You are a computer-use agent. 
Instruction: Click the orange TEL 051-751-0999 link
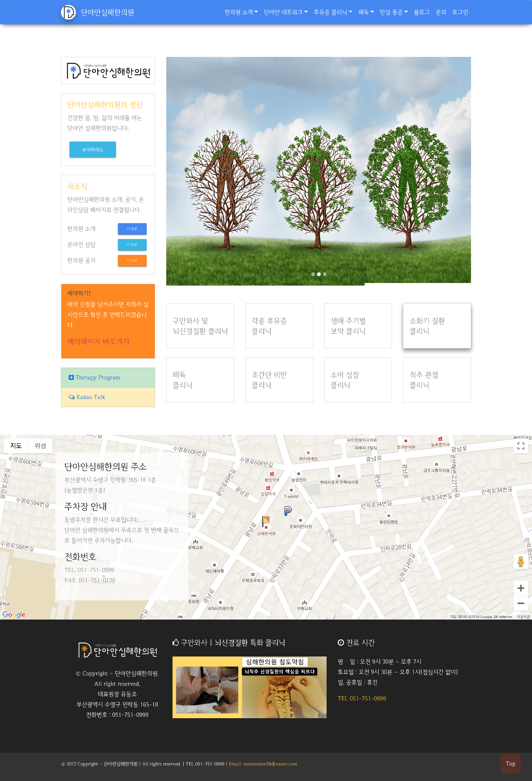(362, 698)
